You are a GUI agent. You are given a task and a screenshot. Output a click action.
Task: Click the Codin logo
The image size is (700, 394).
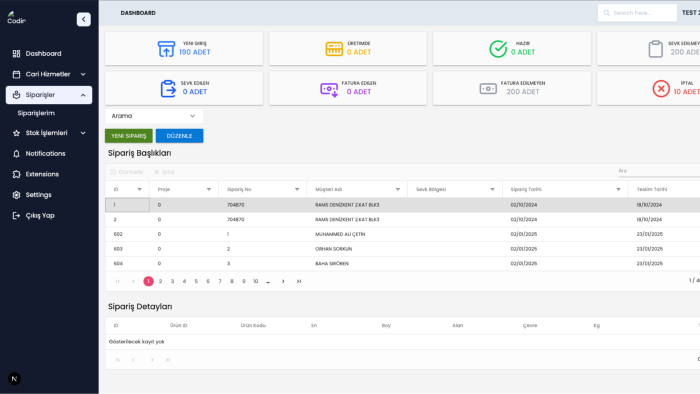click(x=17, y=18)
